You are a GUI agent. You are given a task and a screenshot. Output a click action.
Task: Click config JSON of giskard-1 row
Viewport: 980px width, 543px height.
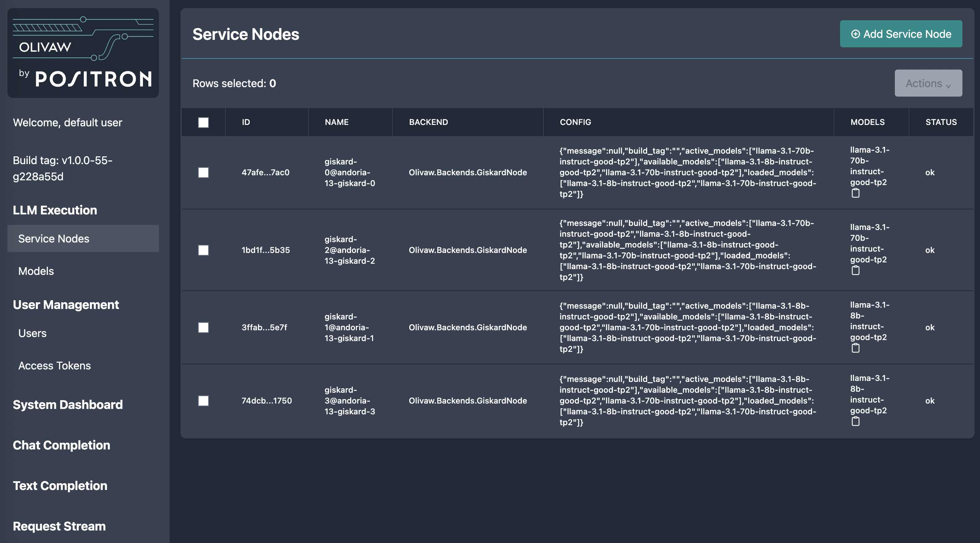click(688, 327)
